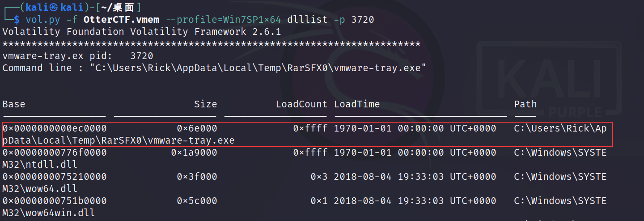This screenshot has height=221, width=644.
Task: Click the Base column header
Action: [x=14, y=104]
